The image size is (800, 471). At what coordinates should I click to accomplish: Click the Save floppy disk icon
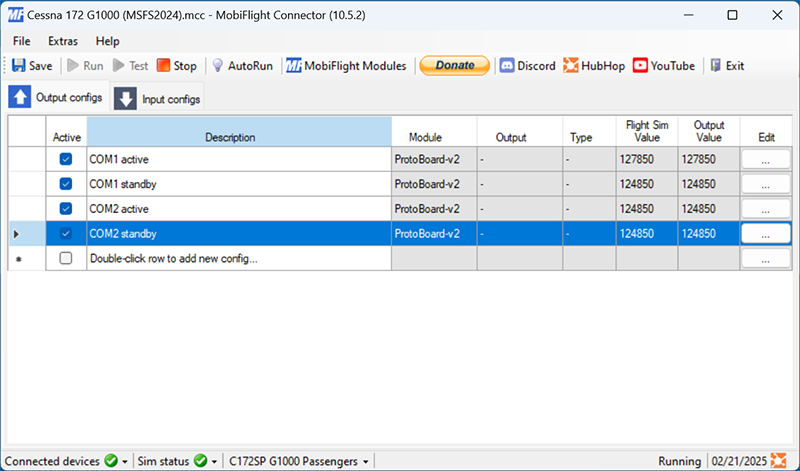[19, 65]
